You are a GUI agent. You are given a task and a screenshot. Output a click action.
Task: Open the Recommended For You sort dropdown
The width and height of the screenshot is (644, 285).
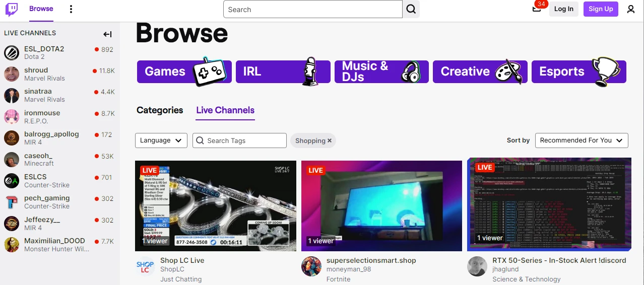[x=582, y=140]
